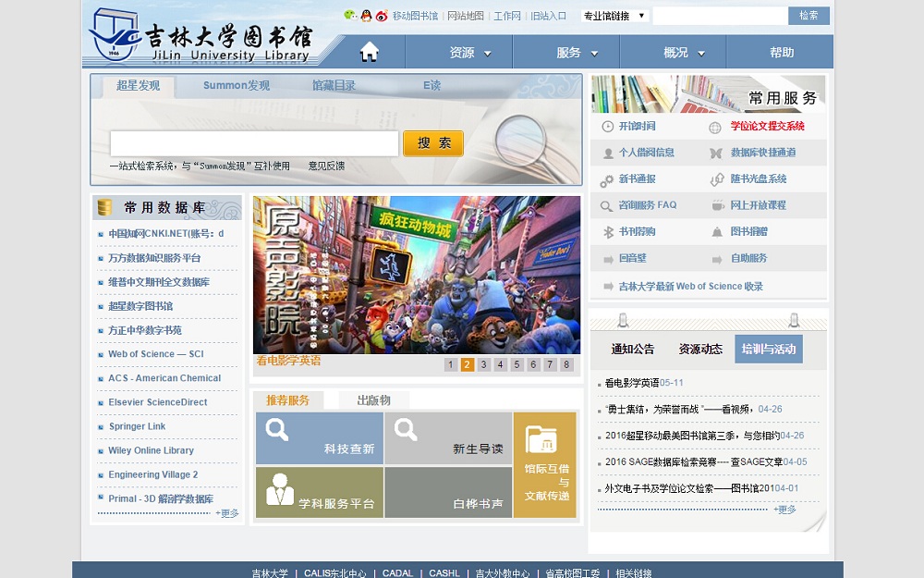Switch to the 出版物 tab

pyautogui.click(x=373, y=400)
